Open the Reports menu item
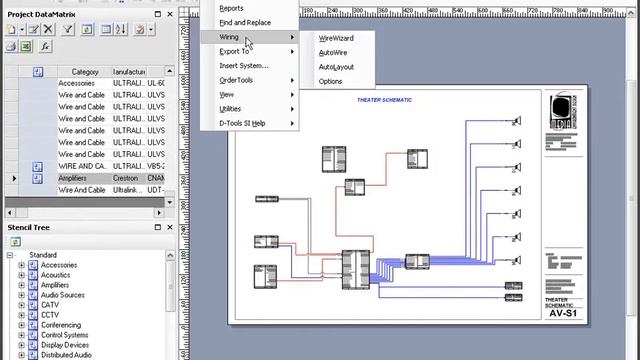Image resolution: width=640 pixels, height=360 pixels. (249, 8)
